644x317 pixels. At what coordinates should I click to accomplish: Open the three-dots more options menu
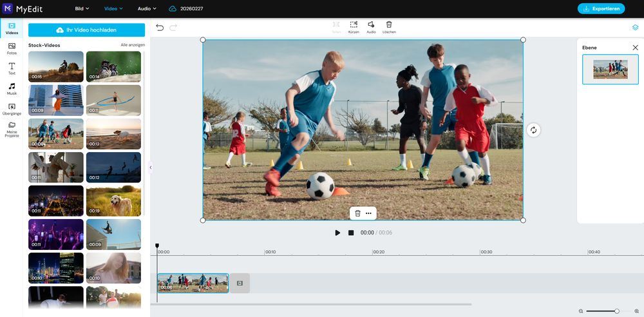(368, 213)
